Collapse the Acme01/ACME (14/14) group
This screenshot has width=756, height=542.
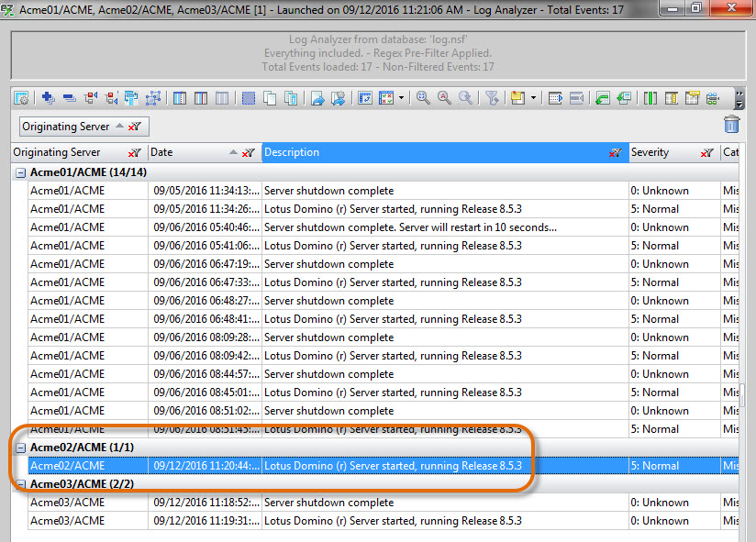(21, 172)
